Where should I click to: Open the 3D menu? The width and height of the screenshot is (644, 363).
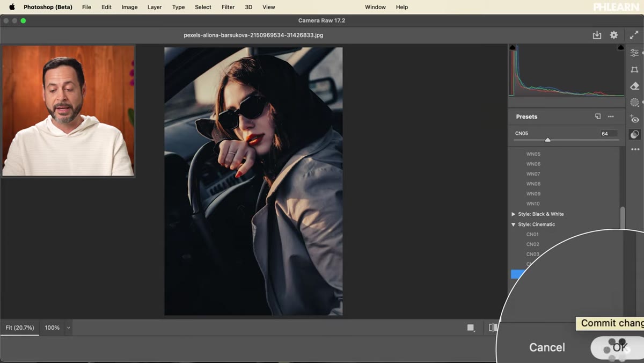248,7
